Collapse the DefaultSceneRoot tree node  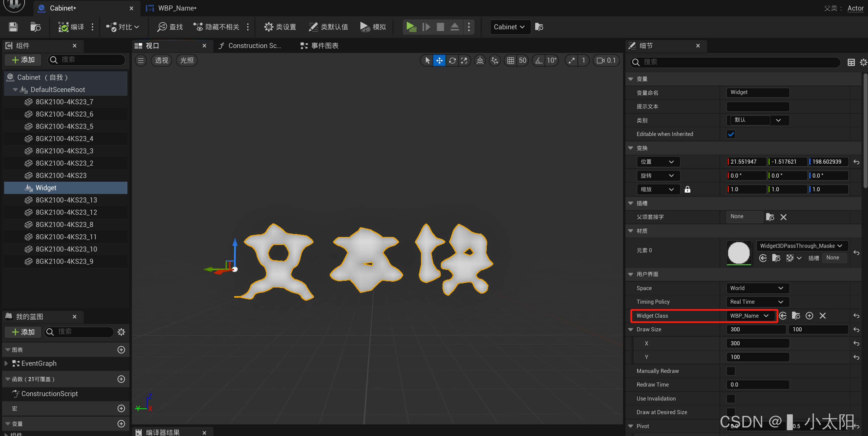(15, 90)
